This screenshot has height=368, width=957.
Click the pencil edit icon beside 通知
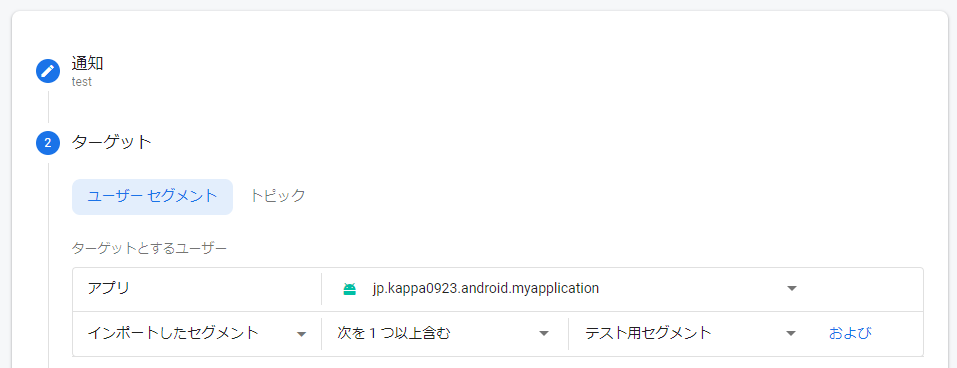[48, 71]
